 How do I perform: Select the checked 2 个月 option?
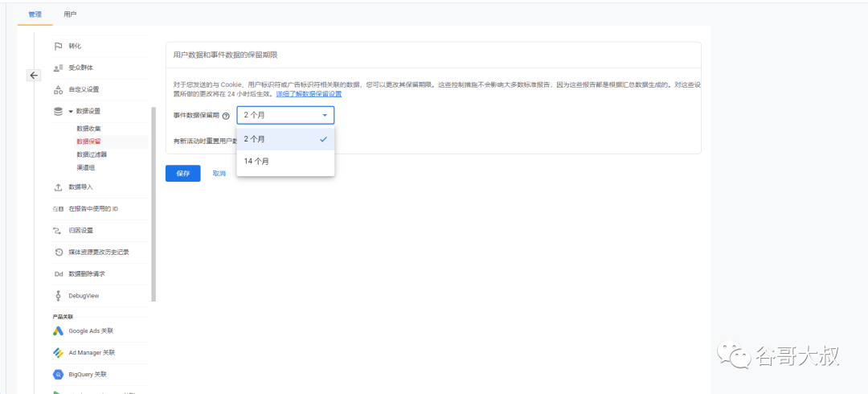[x=285, y=139]
